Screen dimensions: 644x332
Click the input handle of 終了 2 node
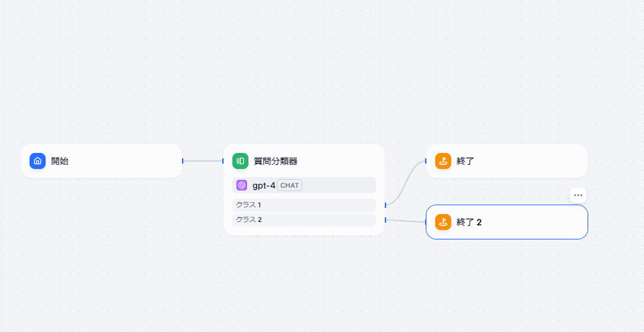coord(426,222)
